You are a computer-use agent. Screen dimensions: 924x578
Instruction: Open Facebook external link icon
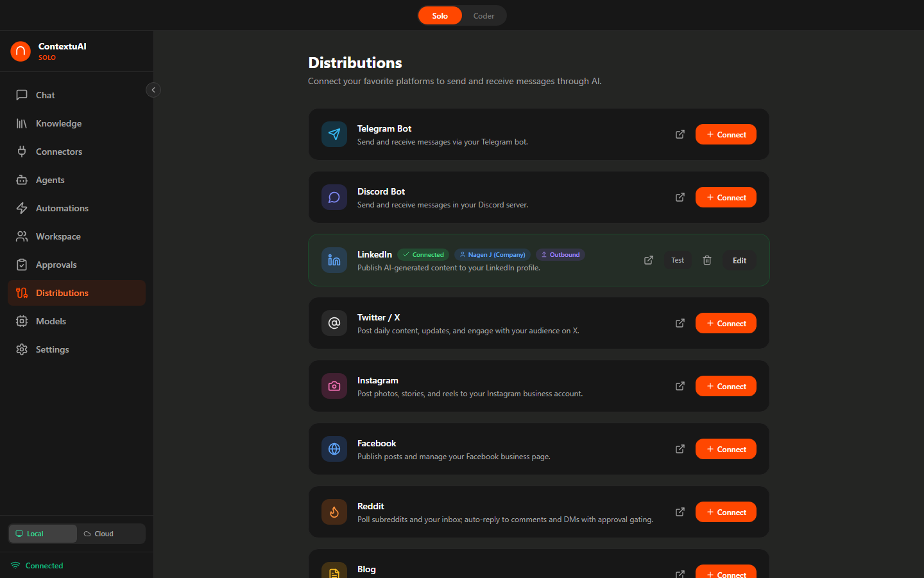680,449
